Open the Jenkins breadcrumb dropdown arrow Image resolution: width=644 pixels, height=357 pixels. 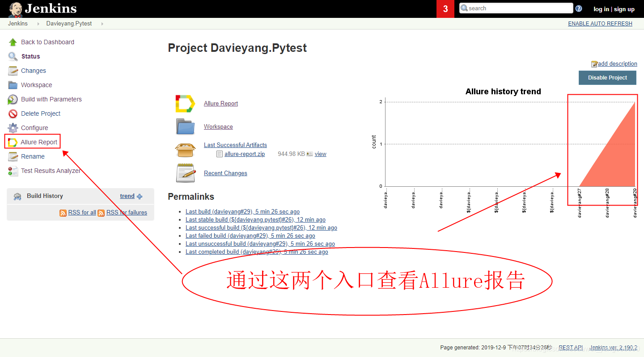(38, 24)
